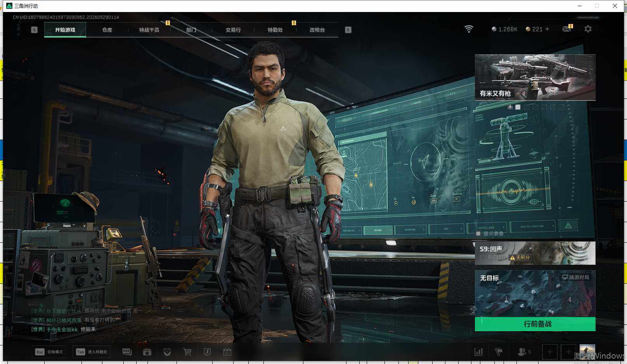The width and height of the screenshot is (627, 364).
Task: Switch to the 改枪台 tab
Action: point(317,30)
